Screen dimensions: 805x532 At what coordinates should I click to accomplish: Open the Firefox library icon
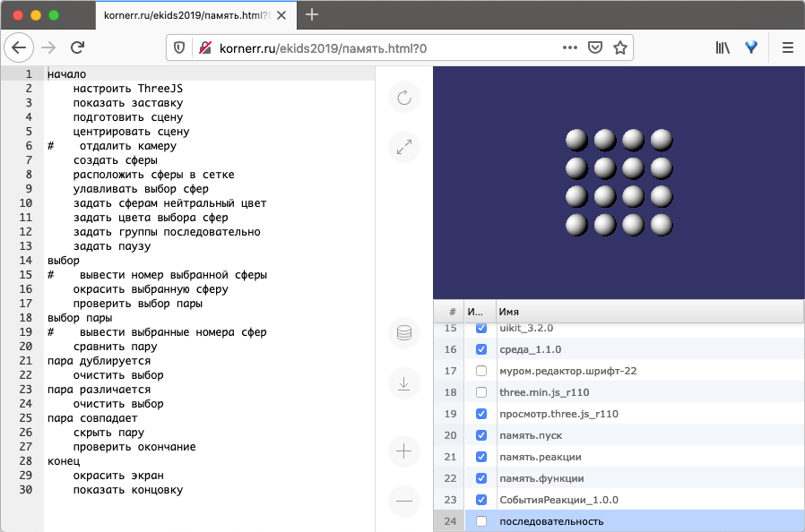pos(722,47)
